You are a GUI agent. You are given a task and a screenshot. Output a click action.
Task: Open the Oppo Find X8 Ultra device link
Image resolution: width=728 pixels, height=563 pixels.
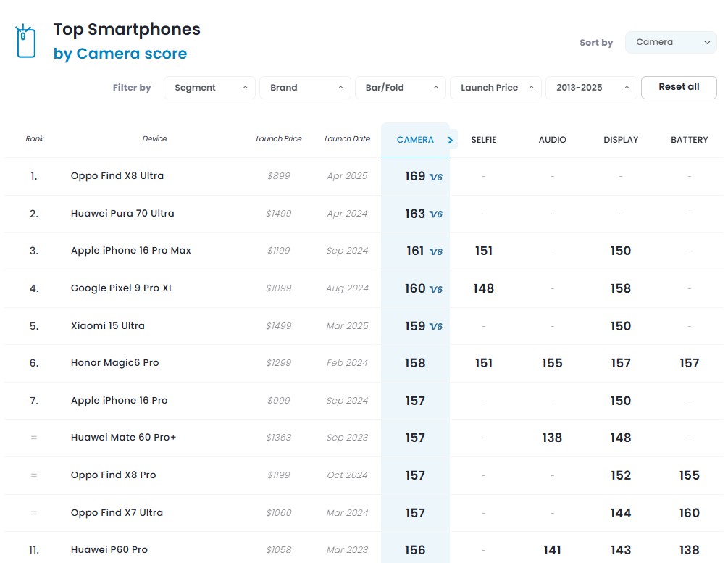coord(117,175)
